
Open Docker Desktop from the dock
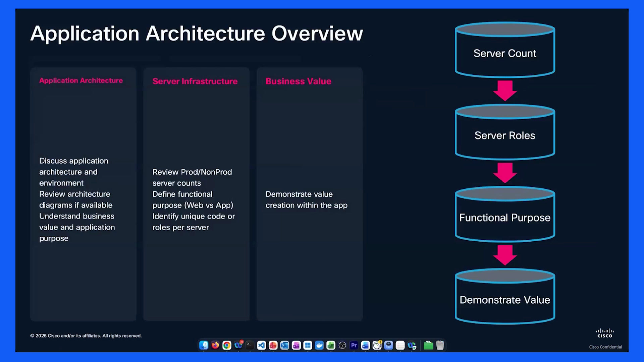tap(319, 345)
